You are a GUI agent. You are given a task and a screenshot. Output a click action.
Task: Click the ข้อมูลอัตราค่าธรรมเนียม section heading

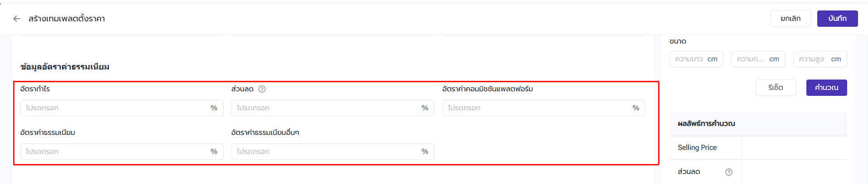[65, 67]
